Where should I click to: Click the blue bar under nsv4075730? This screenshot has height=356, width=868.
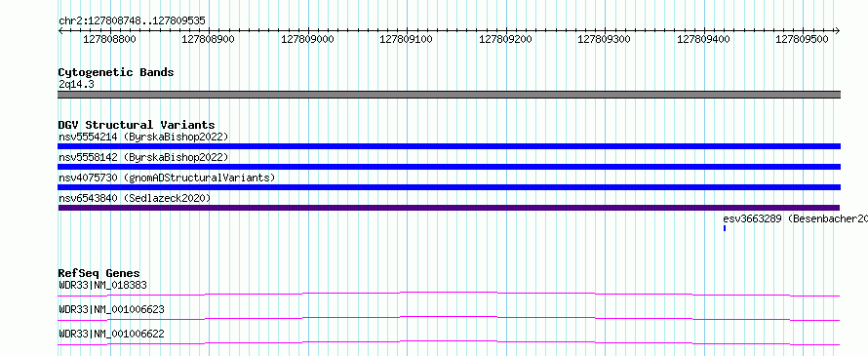[449, 187]
